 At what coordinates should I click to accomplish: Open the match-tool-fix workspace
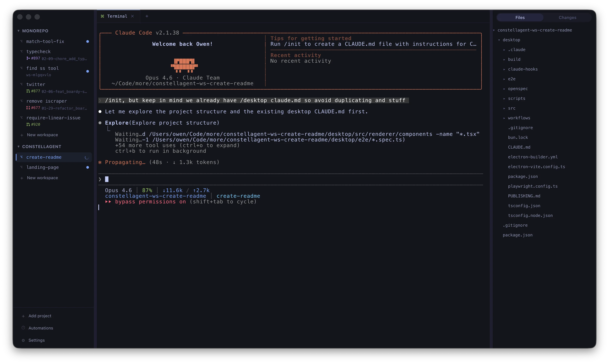[54, 41]
